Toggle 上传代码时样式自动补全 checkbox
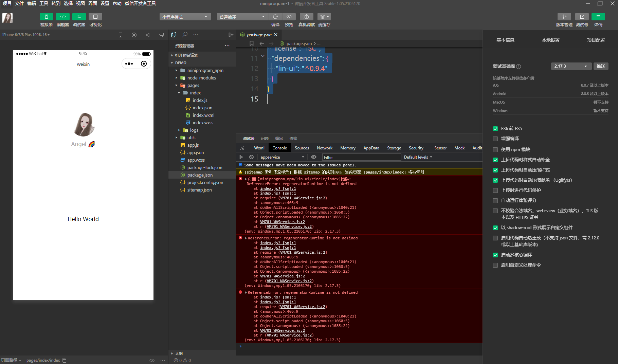The image size is (618, 364). pos(495,160)
